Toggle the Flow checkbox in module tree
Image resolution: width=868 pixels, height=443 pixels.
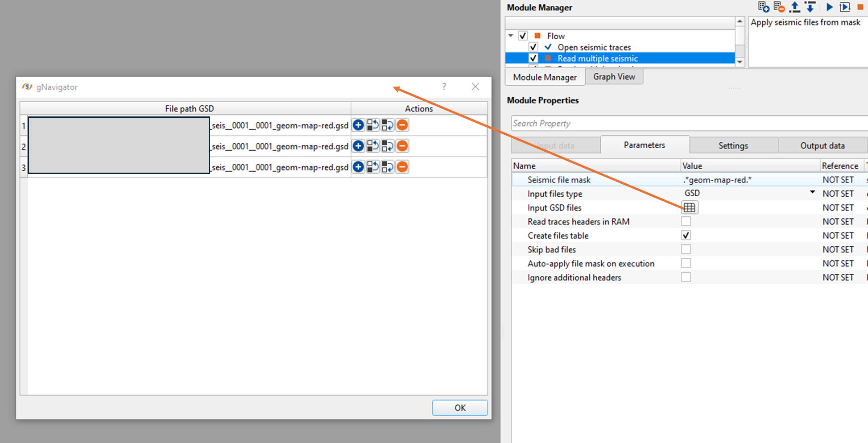coord(523,36)
